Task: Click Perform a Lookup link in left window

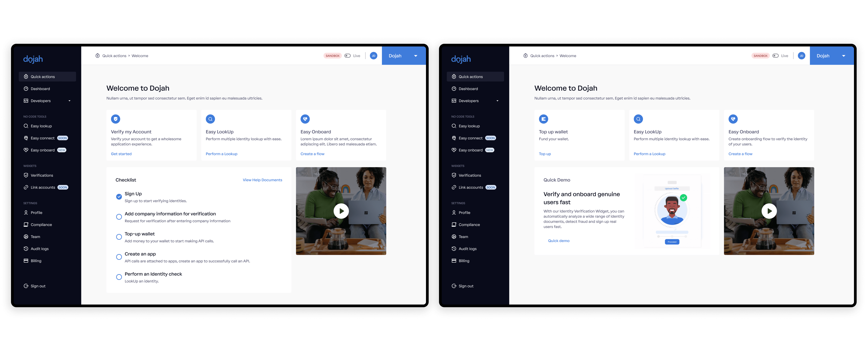Action: 221,154
